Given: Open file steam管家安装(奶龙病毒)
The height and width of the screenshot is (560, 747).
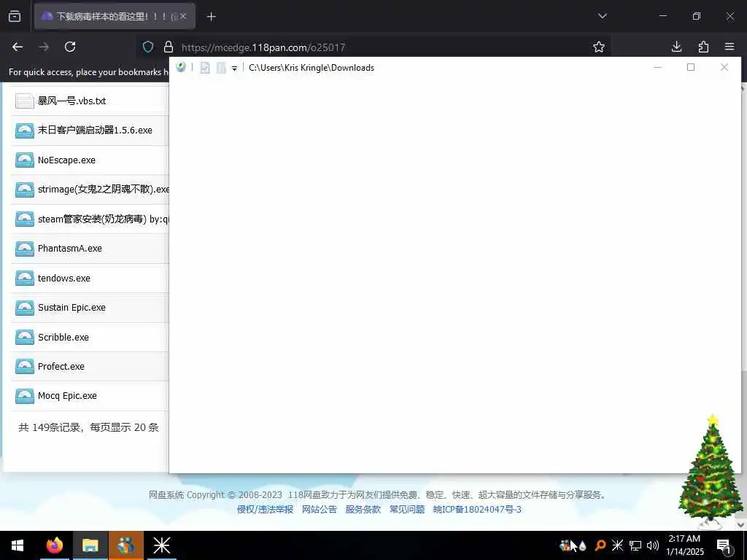Looking at the screenshot, I should point(104,219).
